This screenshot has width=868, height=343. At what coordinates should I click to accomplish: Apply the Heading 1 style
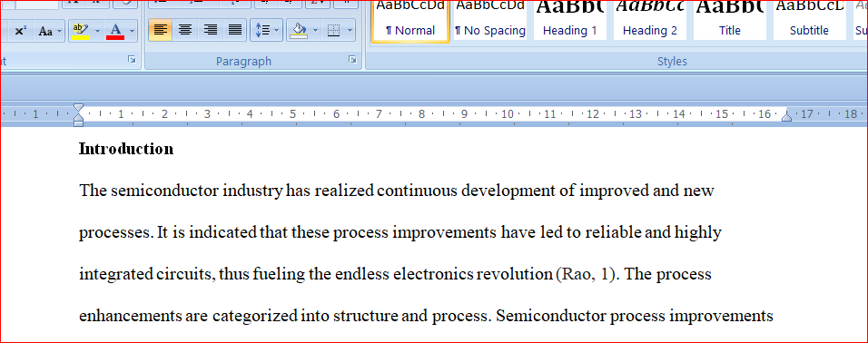tap(569, 21)
